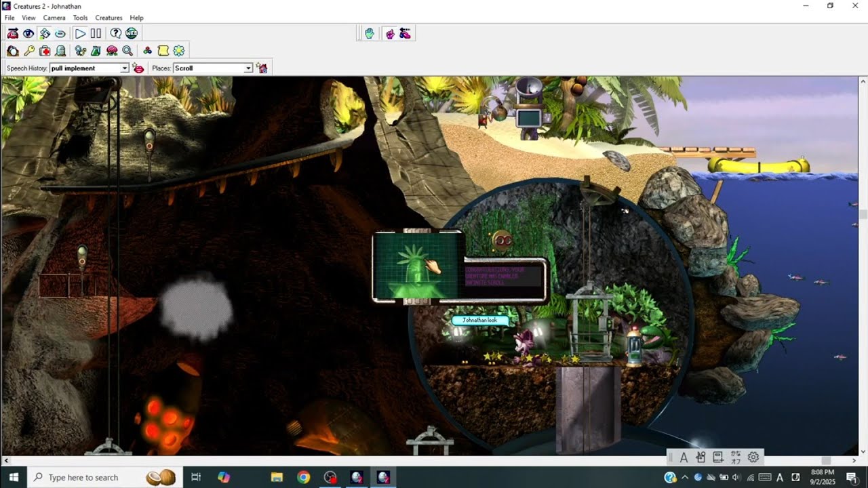This screenshot has width=868, height=488.
Task: Click the horizontal scrollbar thumb of game view
Action: pos(826,461)
